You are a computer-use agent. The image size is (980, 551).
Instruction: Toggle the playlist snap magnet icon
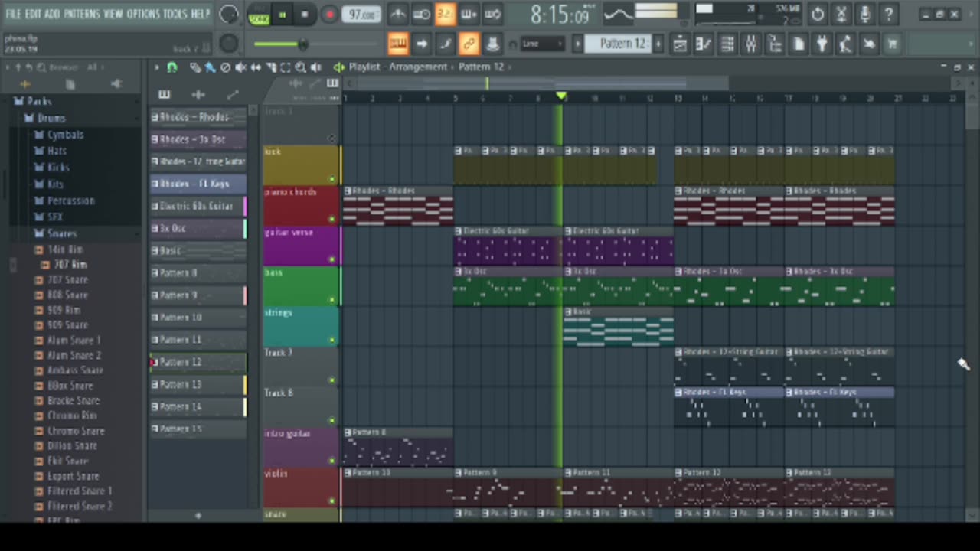click(171, 67)
